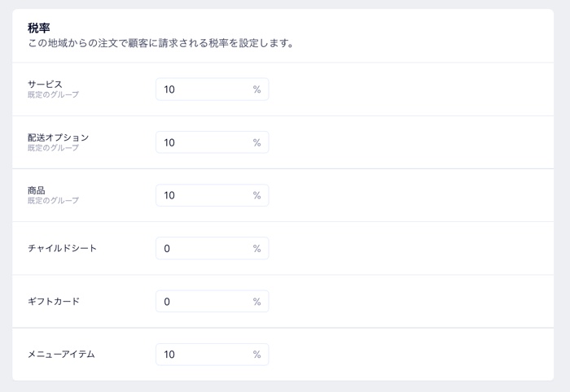570x392 pixels.
Task: Click the 既定のグループ text under サービス
Action: (x=53, y=95)
